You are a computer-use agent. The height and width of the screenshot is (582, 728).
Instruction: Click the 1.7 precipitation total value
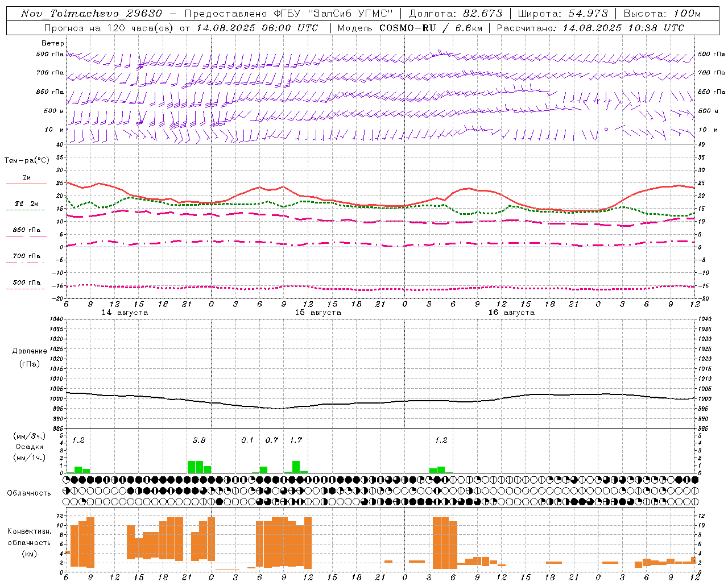tap(296, 440)
